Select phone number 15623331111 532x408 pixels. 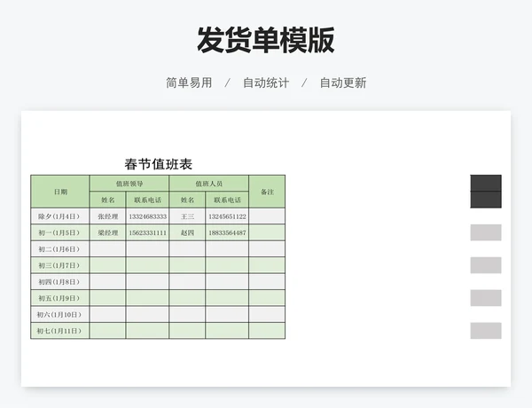pos(147,232)
